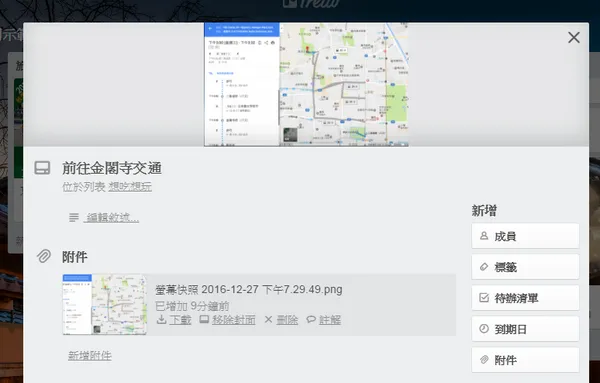600x383 pixels.
Task: Click the download arrow icon
Action: pyautogui.click(x=161, y=319)
